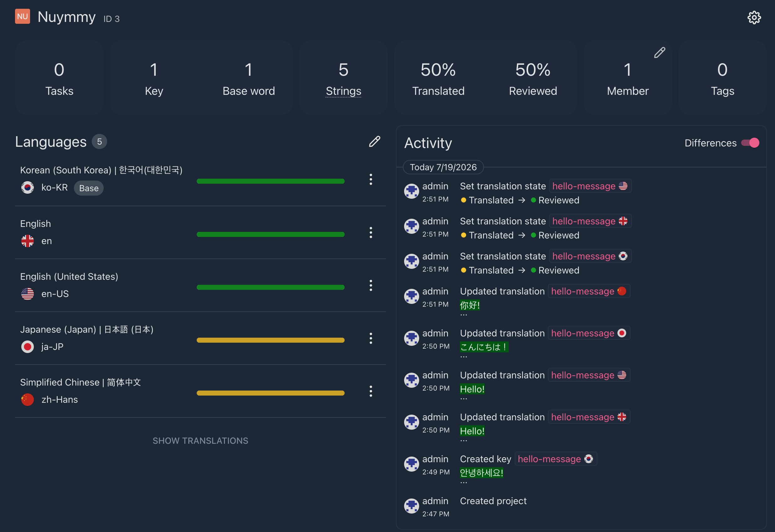
Task: Click the Japan flag beside ja-JP
Action: pos(27,347)
